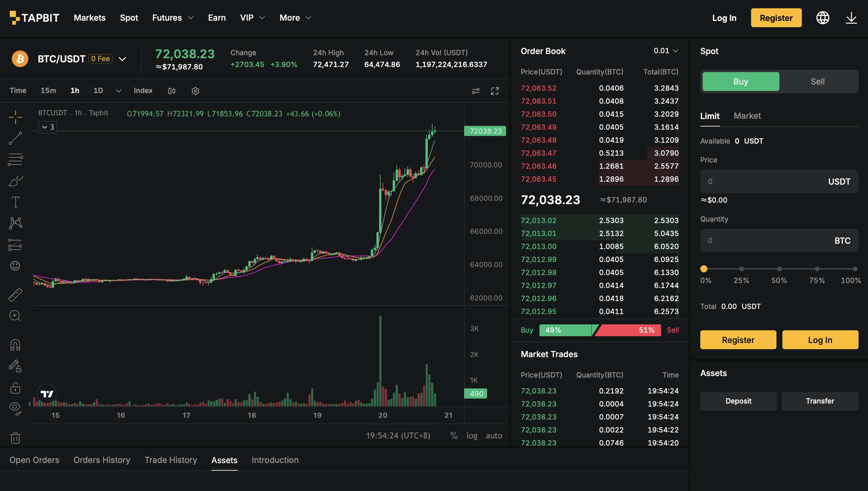Click the Tapbit logo
This screenshot has width=868, height=491.
[34, 18]
